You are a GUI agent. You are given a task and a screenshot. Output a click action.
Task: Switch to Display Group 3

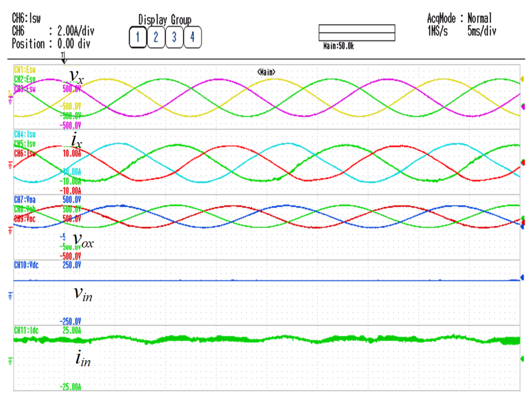(x=174, y=37)
